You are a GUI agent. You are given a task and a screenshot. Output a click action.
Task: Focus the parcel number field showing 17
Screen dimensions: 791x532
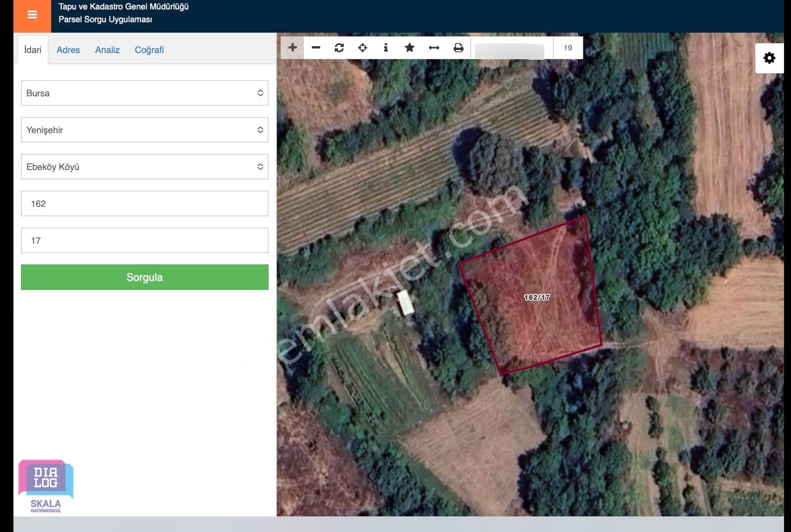(x=144, y=241)
